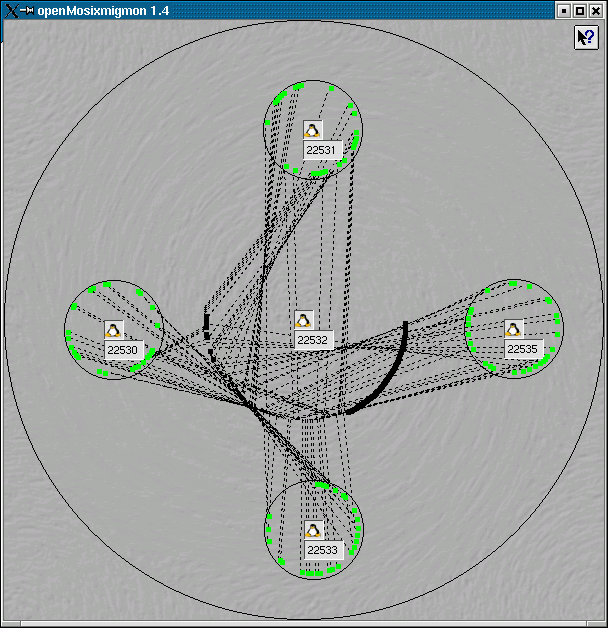Toggle the sticky pin icon in title bar
The image size is (608, 628).
[28, 10]
